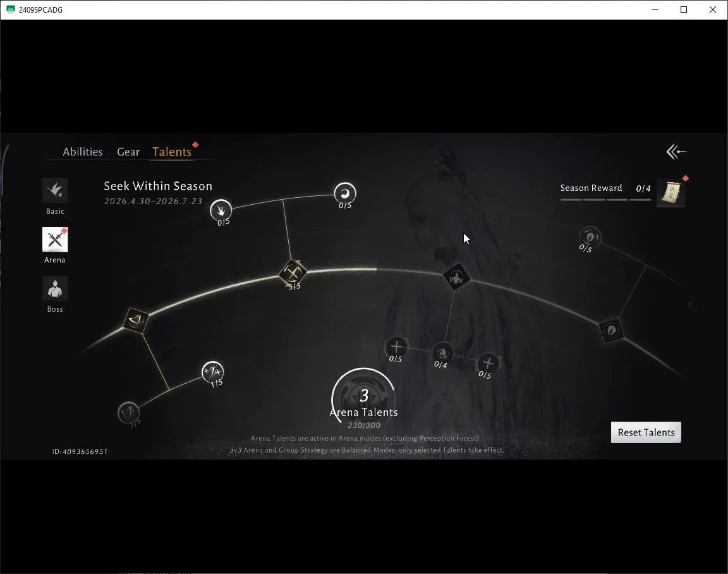Select the Boss talent category icon
The width and height of the screenshot is (728, 574).
(55, 289)
